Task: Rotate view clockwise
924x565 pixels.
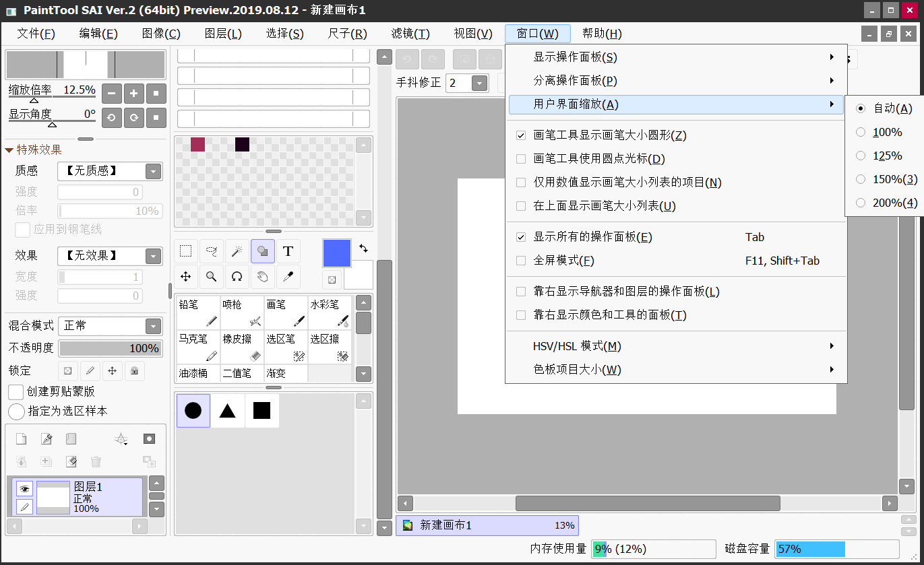Action: click(x=134, y=118)
